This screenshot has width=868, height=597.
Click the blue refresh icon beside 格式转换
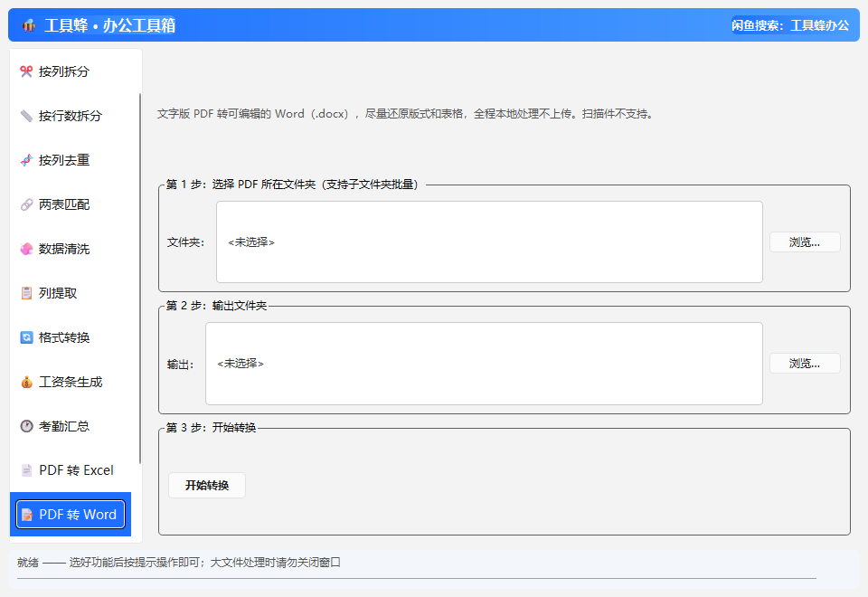click(26, 337)
